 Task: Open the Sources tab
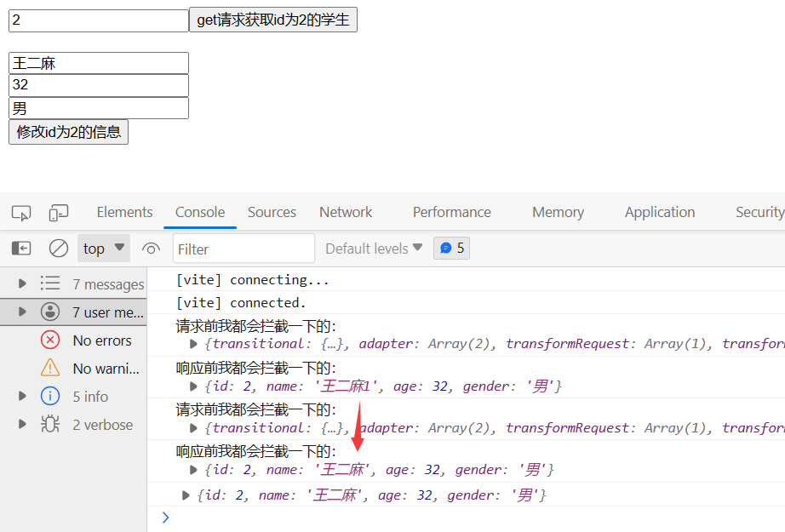pyautogui.click(x=272, y=212)
